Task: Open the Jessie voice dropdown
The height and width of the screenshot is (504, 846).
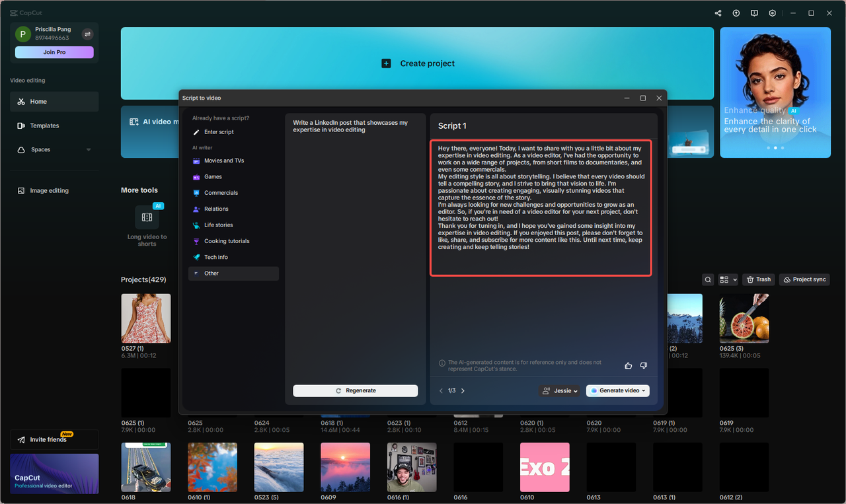Action: pyautogui.click(x=560, y=391)
